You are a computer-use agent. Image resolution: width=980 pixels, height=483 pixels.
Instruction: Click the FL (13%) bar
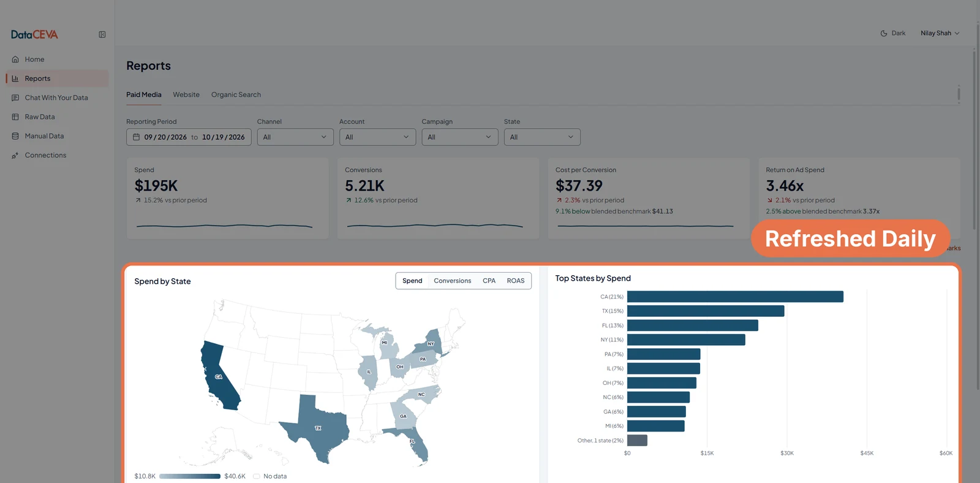click(693, 325)
